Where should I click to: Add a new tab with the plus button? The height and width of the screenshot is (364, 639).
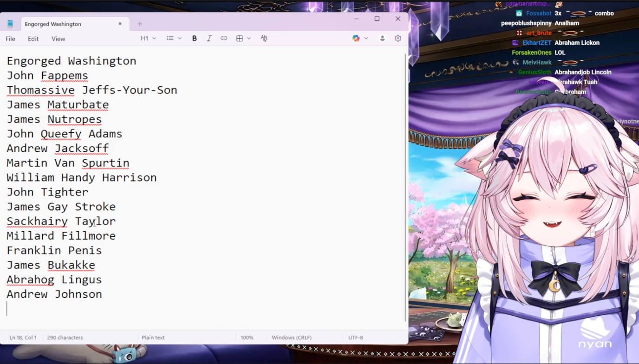tap(140, 24)
